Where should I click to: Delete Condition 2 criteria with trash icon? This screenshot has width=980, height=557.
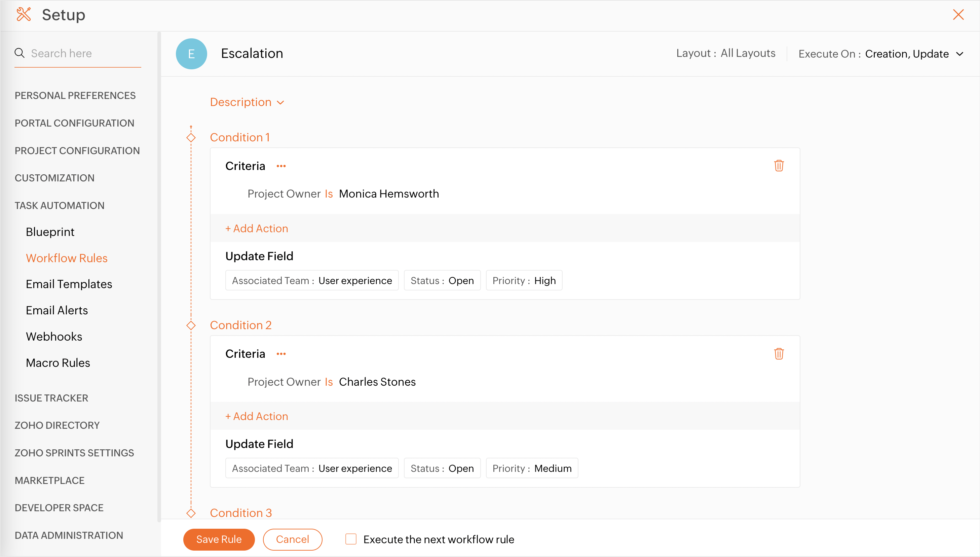click(x=779, y=353)
